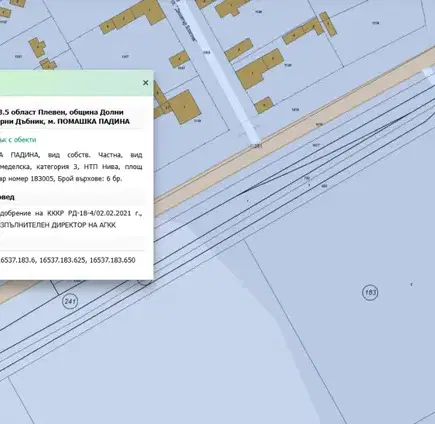Click neighbouring parcel ID 16537.183.650
The image size is (435, 424).
112,260
